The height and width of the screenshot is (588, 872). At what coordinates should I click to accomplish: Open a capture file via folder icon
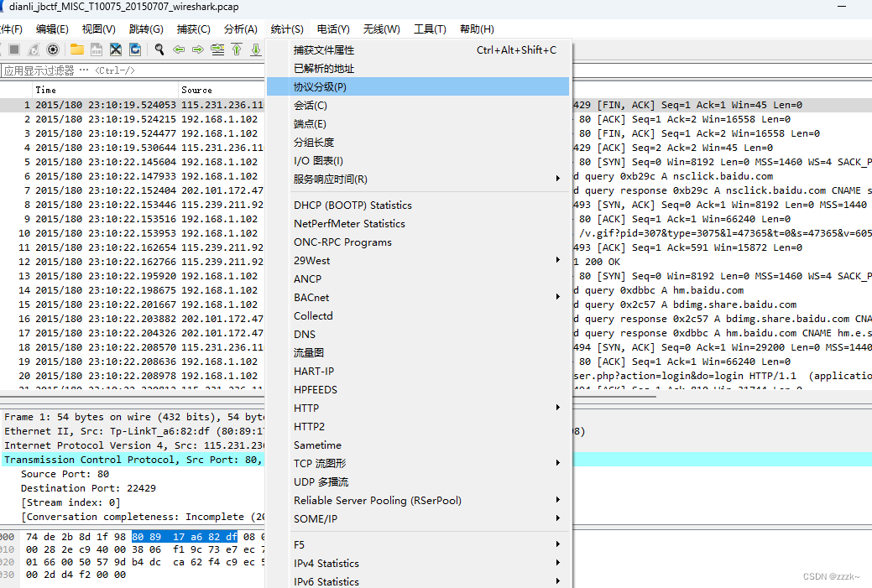pyautogui.click(x=77, y=49)
